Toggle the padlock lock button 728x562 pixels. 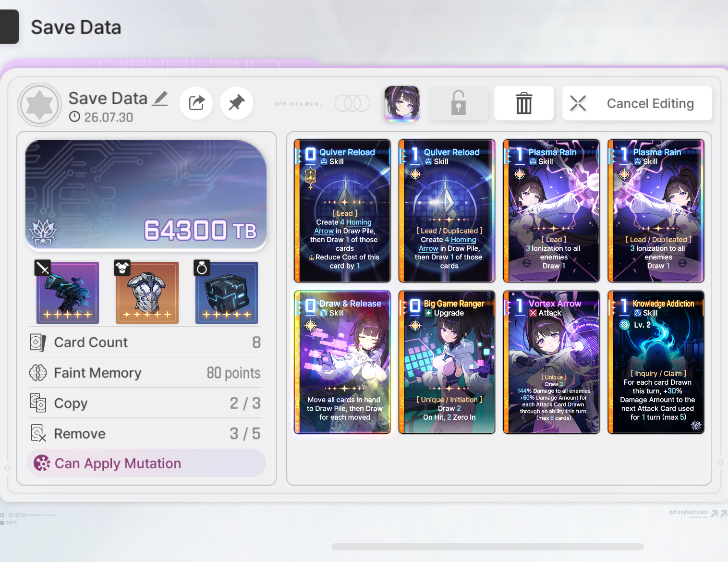coord(458,103)
